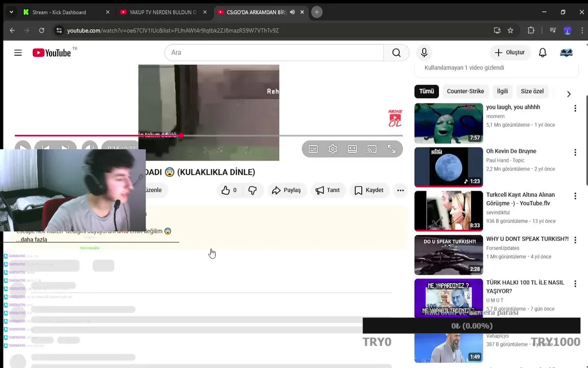
Task: Mute tab via speaker icon on CS:GO tab
Action: 292,12
